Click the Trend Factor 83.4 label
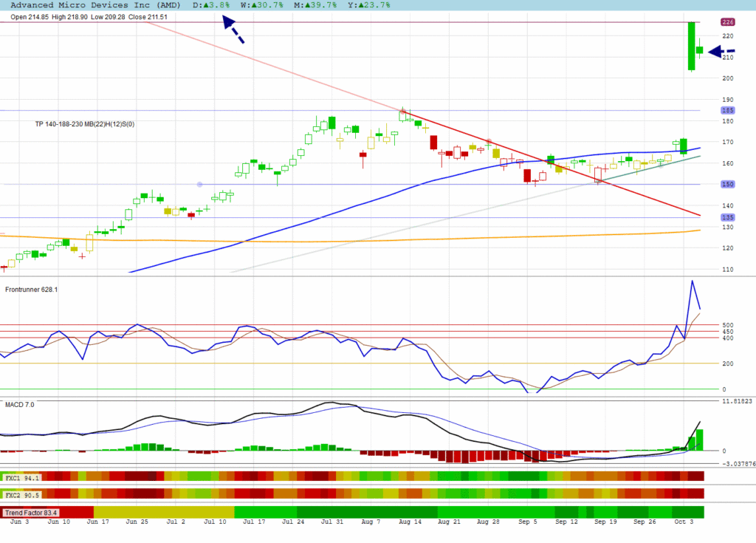The height and width of the screenshot is (543, 756). click(x=32, y=512)
